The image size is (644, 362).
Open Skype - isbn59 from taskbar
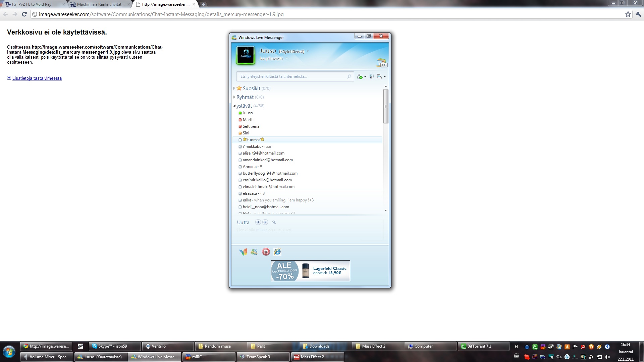115,346
